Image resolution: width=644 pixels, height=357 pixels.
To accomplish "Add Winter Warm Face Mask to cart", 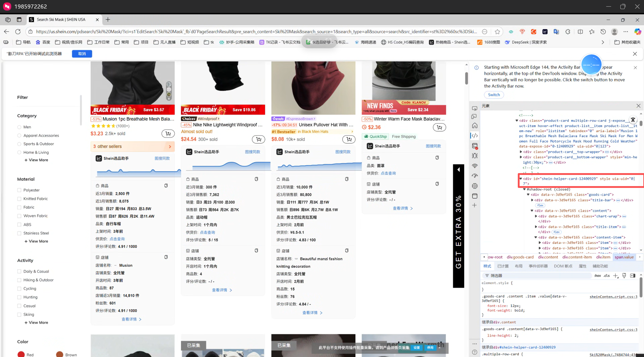I will pos(439,127).
